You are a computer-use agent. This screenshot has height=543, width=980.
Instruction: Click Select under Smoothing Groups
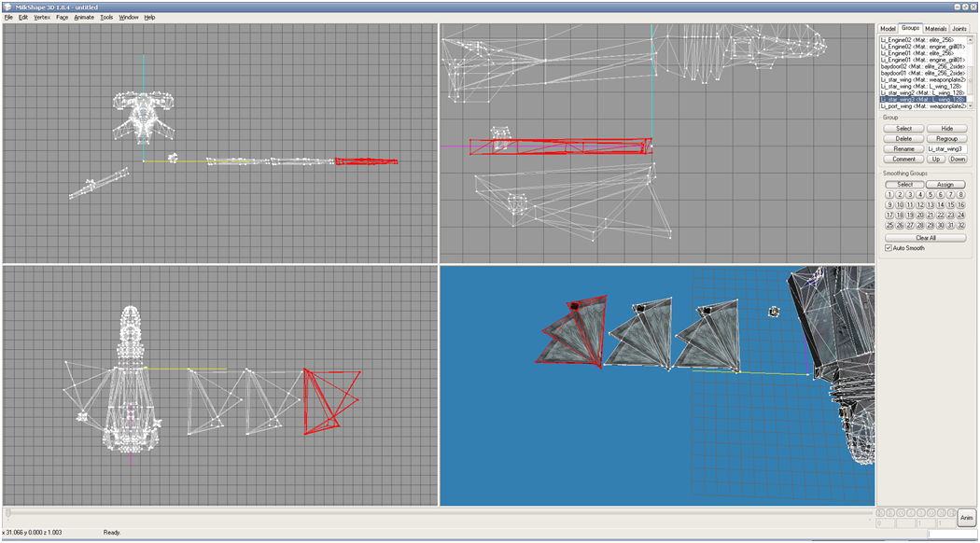click(x=905, y=185)
